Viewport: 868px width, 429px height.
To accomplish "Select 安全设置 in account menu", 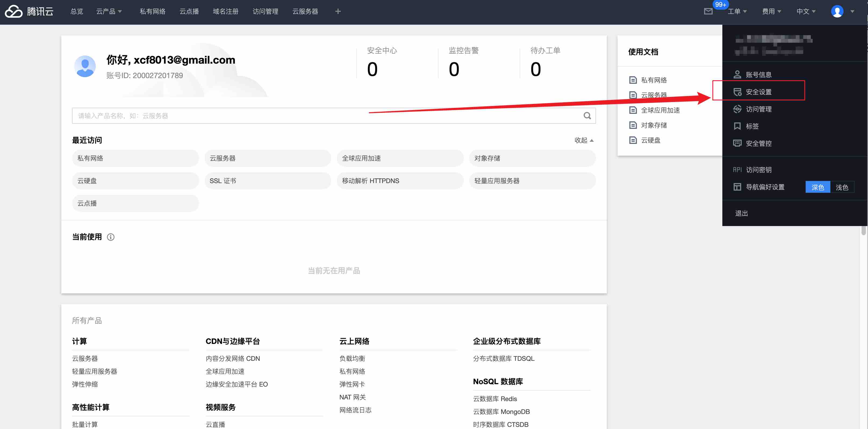I will 758,92.
